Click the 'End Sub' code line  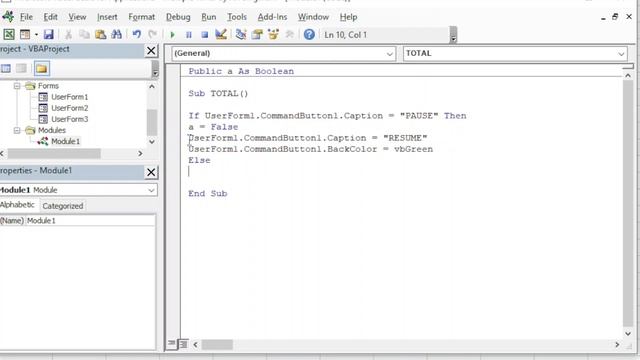207,193
